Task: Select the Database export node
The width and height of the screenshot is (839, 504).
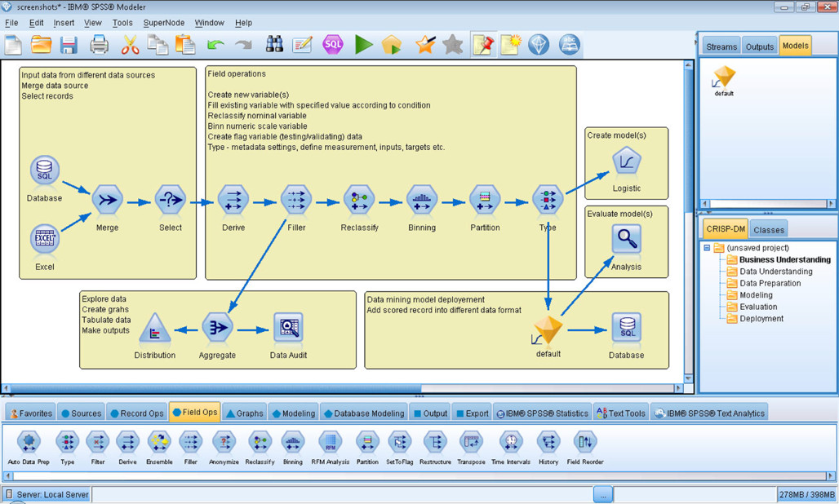Action: coord(627,328)
